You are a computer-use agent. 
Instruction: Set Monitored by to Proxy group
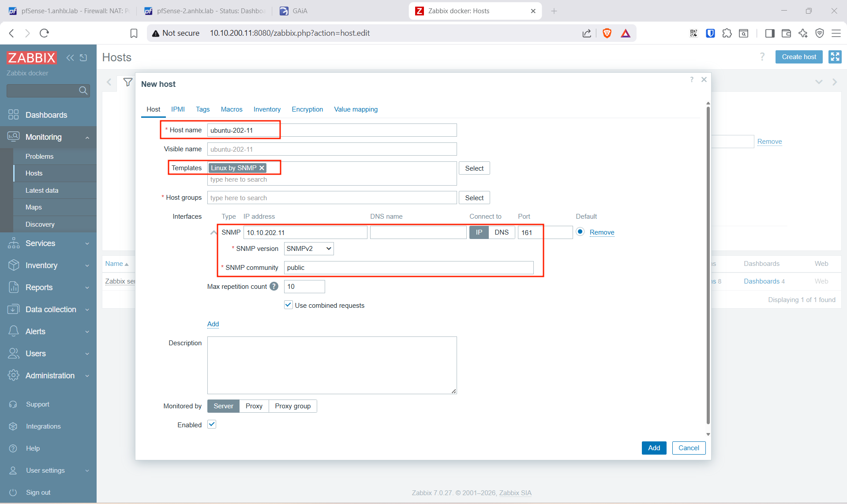[293, 406]
